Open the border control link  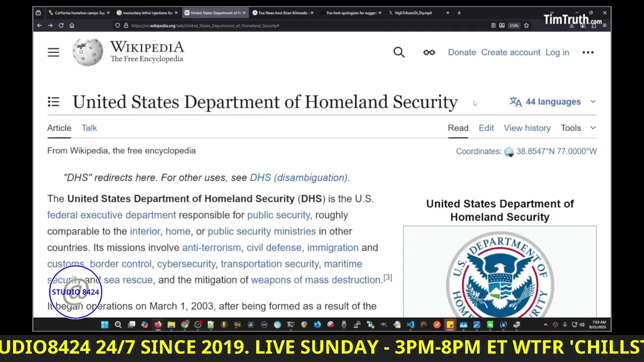[x=121, y=264]
